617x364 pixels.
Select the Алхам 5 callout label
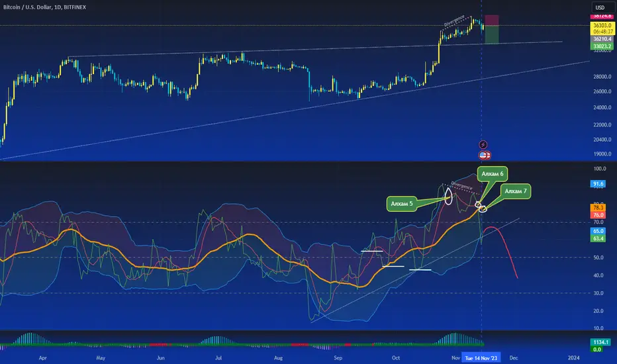coord(402,203)
